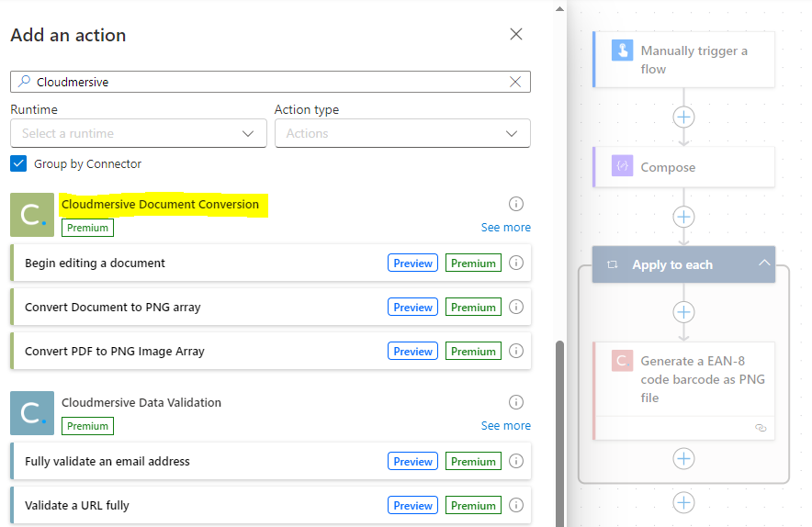The image size is (812, 527).
Task: Click the panel vertical scrollbar thumb
Action: (559, 434)
